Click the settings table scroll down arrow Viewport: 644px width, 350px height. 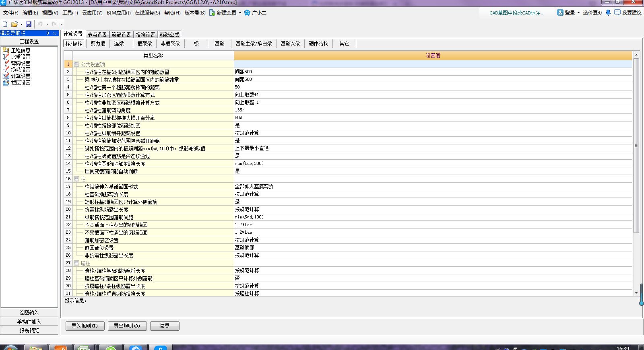[636, 293]
